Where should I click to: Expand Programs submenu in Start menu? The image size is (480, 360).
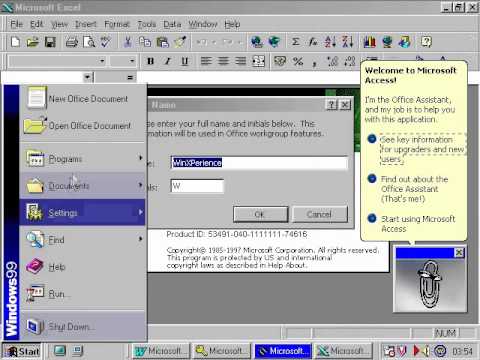pos(82,159)
